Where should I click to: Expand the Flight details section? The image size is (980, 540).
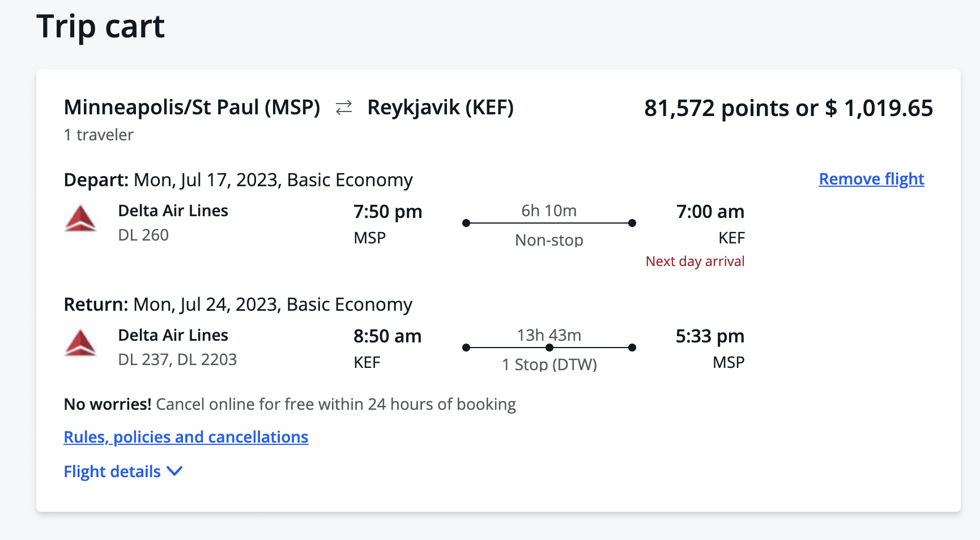[x=112, y=470]
